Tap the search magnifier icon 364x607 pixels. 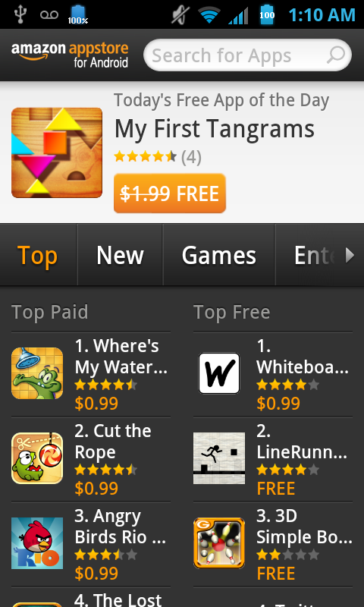coord(335,55)
